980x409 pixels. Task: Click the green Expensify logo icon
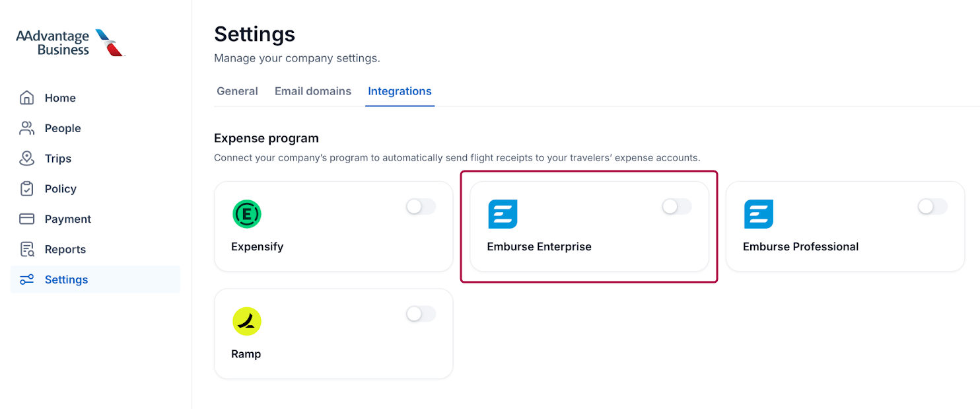pyautogui.click(x=247, y=214)
